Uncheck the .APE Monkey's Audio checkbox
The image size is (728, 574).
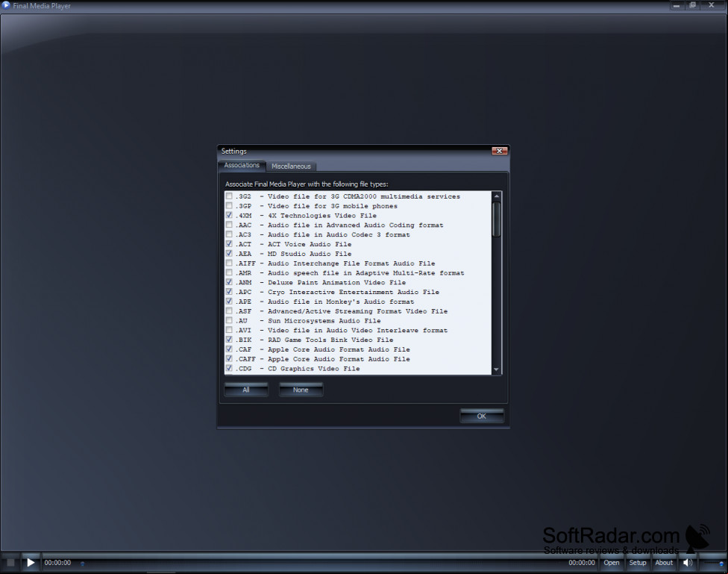click(x=229, y=301)
